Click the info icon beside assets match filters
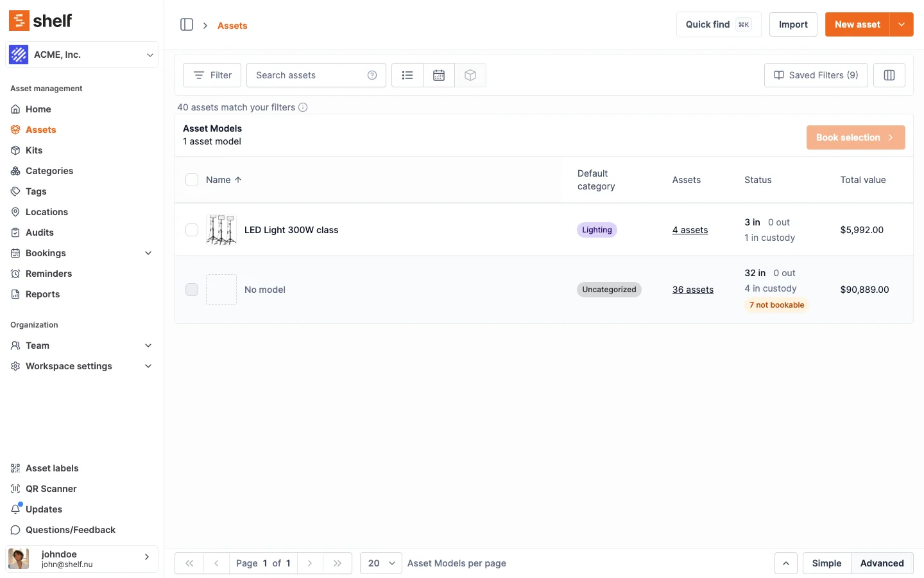This screenshot has width=924, height=578. (303, 107)
